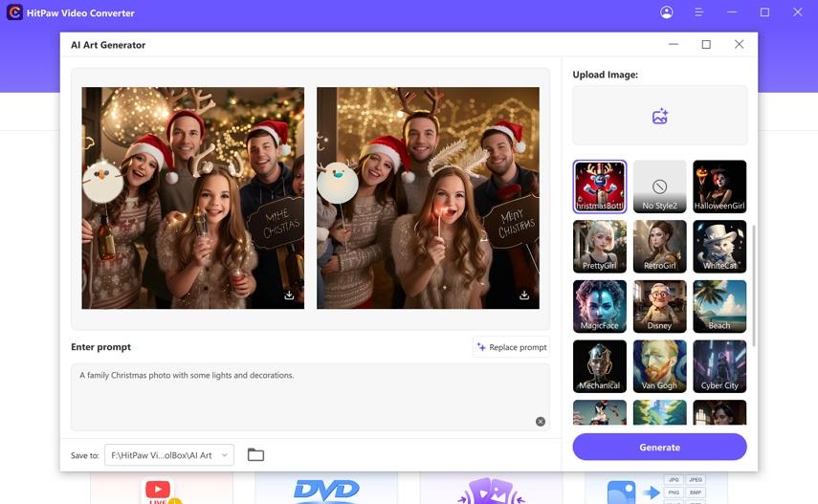Choose the HalloweenGirl style

point(719,186)
